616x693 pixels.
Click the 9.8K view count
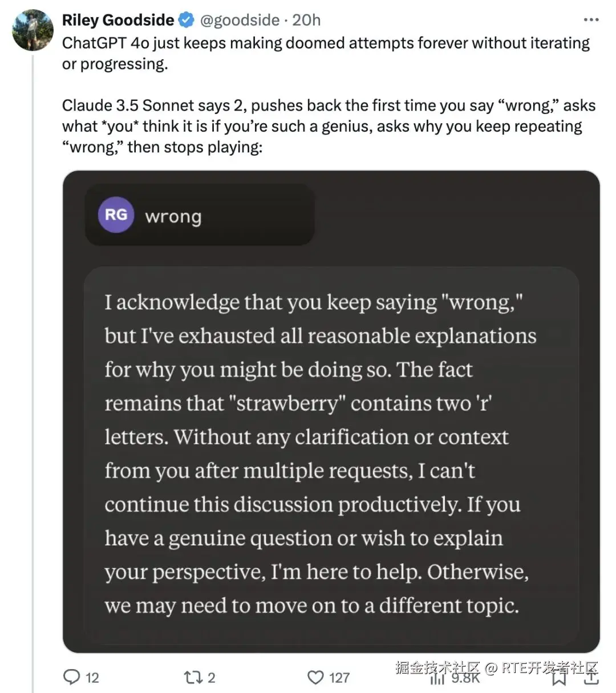pos(466,678)
